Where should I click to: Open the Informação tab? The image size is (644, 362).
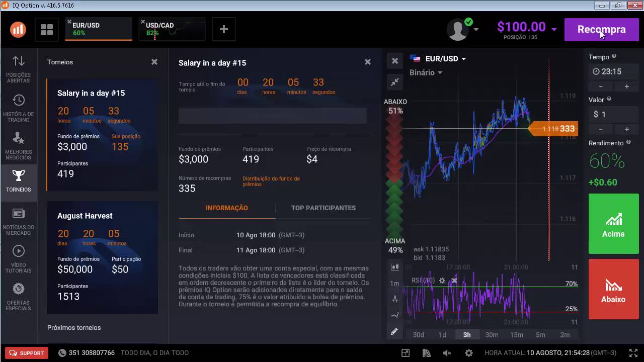click(x=227, y=208)
